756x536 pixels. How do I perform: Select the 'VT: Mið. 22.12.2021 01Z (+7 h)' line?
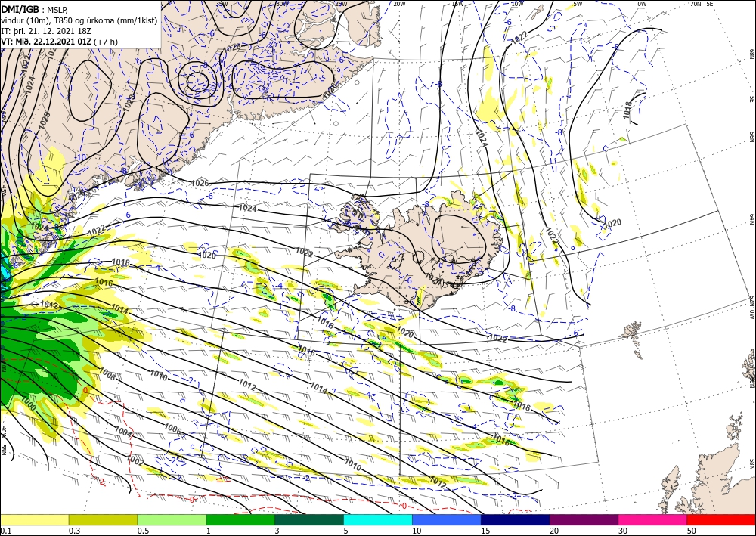(x=59, y=42)
